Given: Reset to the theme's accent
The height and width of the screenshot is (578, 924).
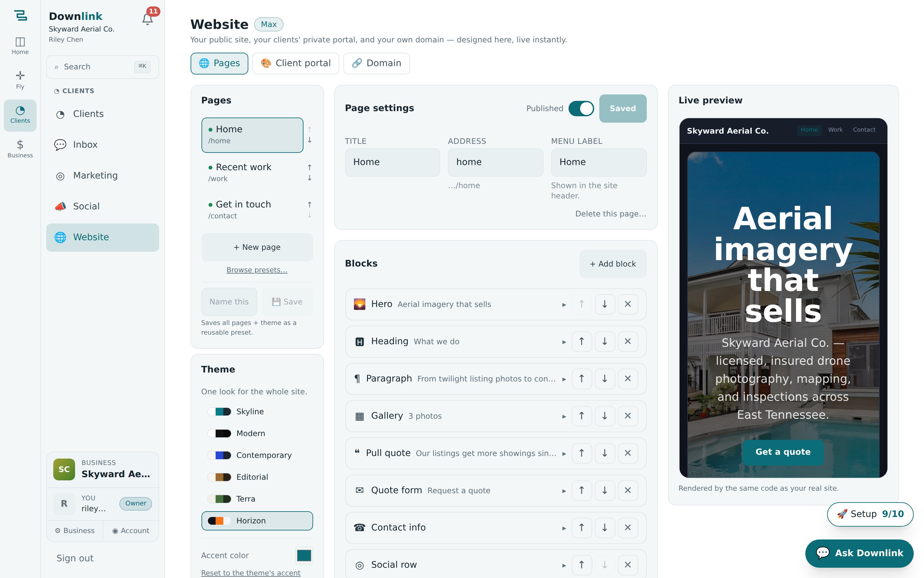Looking at the screenshot, I should [251, 573].
